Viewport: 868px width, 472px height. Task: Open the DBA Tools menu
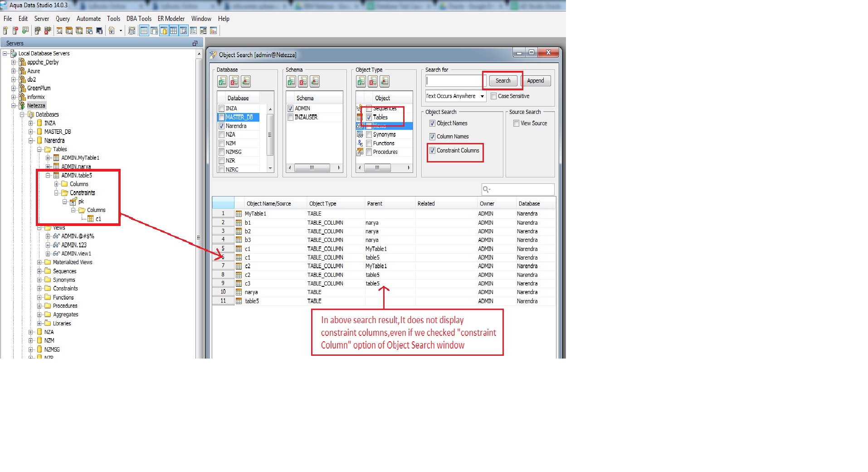coord(139,19)
